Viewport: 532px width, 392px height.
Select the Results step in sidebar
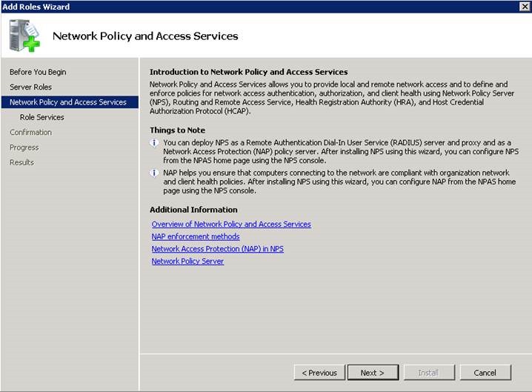point(21,162)
